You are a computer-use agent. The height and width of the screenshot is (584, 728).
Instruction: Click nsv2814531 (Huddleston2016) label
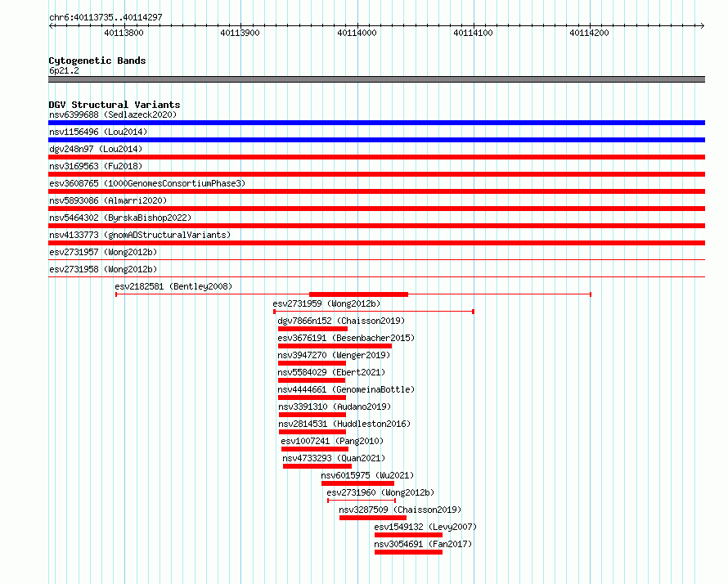(x=344, y=424)
